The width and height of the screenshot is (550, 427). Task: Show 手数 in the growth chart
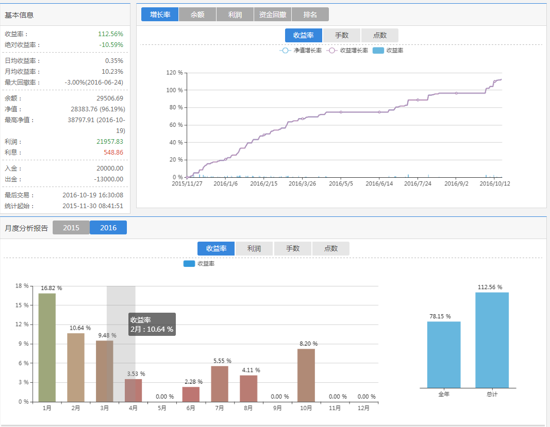342,35
